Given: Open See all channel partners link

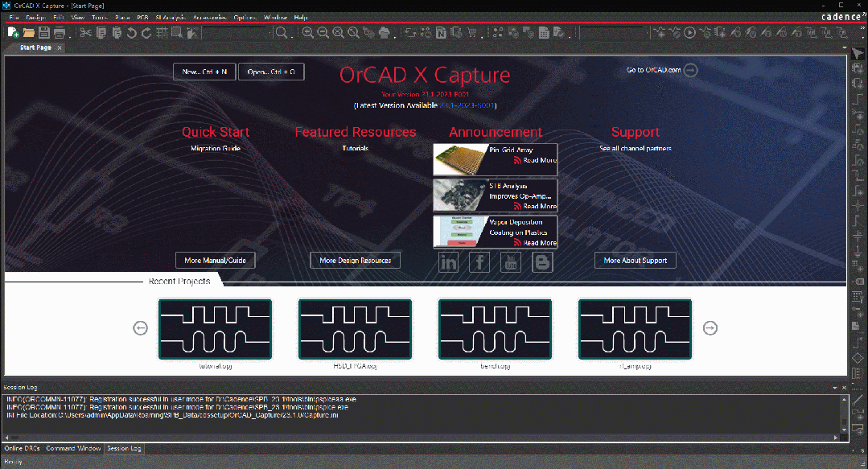Looking at the screenshot, I should [636, 148].
